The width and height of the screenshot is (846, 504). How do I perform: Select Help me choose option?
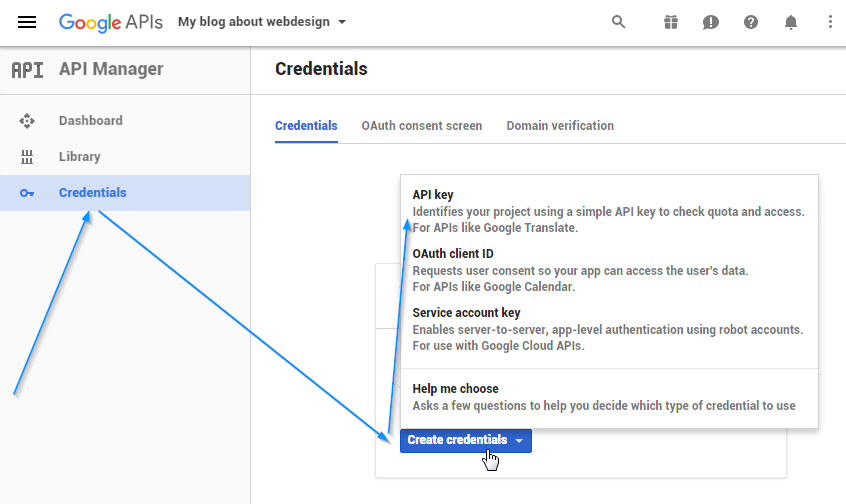609,397
